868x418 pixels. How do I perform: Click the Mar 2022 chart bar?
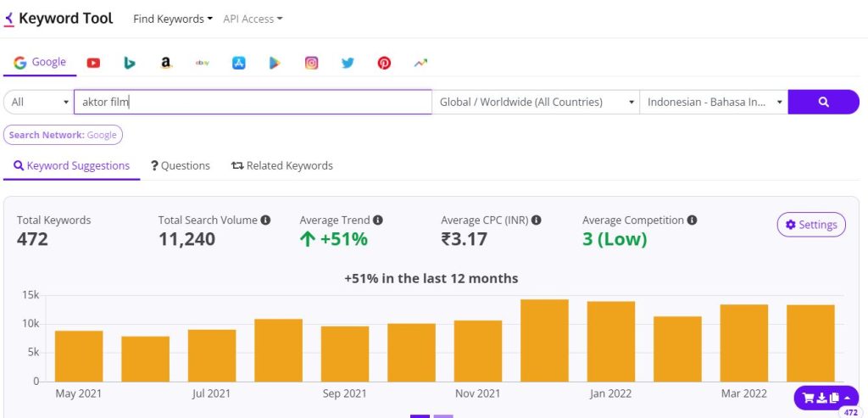744,343
